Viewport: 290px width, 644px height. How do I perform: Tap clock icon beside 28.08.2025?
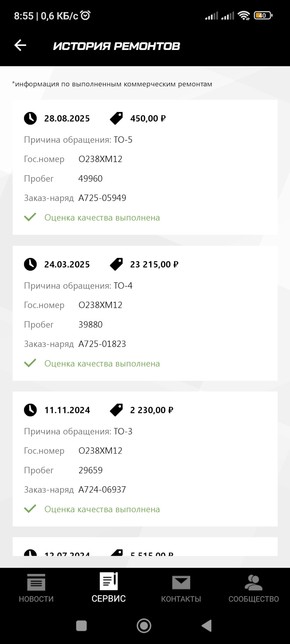(30, 118)
